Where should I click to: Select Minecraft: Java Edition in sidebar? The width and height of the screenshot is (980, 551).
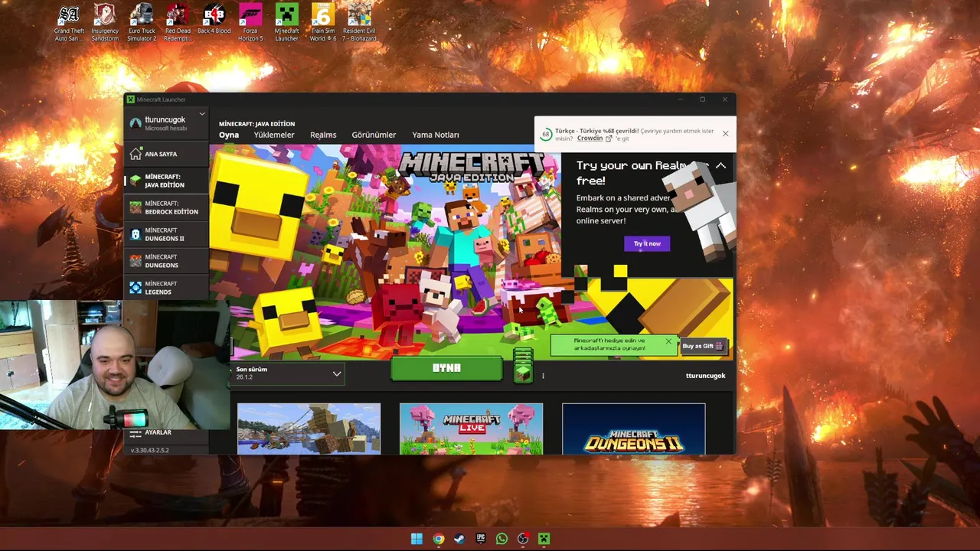[x=166, y=181]
